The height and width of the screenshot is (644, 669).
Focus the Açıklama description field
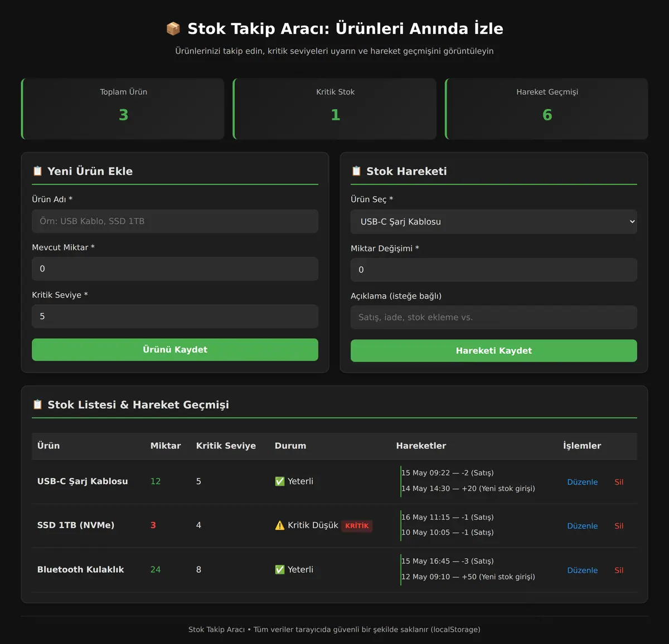494,317
